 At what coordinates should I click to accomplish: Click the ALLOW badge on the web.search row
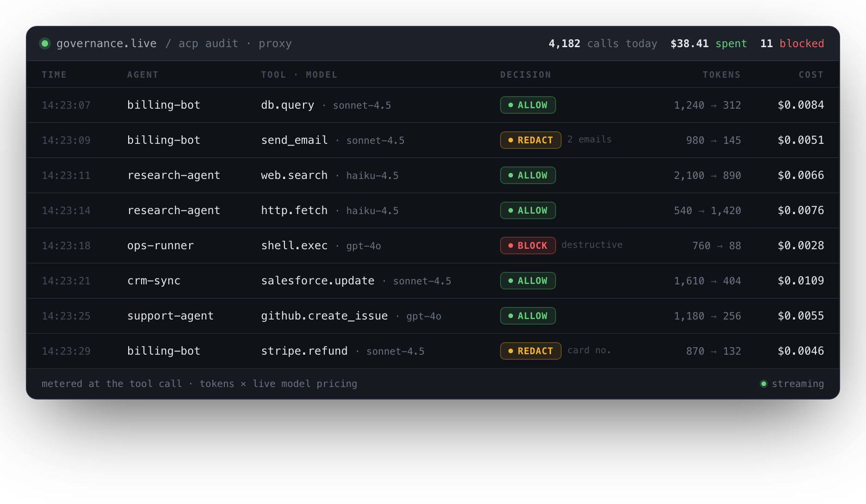click(528, 175)
